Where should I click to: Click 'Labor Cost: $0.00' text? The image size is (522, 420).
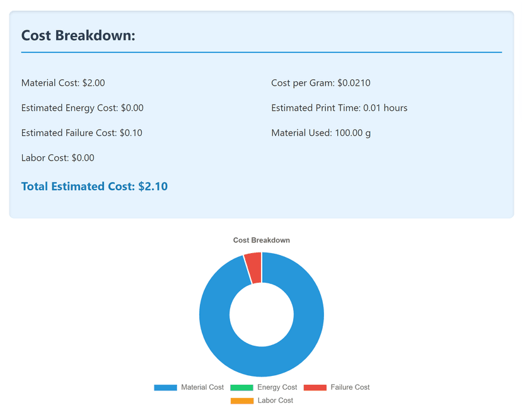point(57,157)
